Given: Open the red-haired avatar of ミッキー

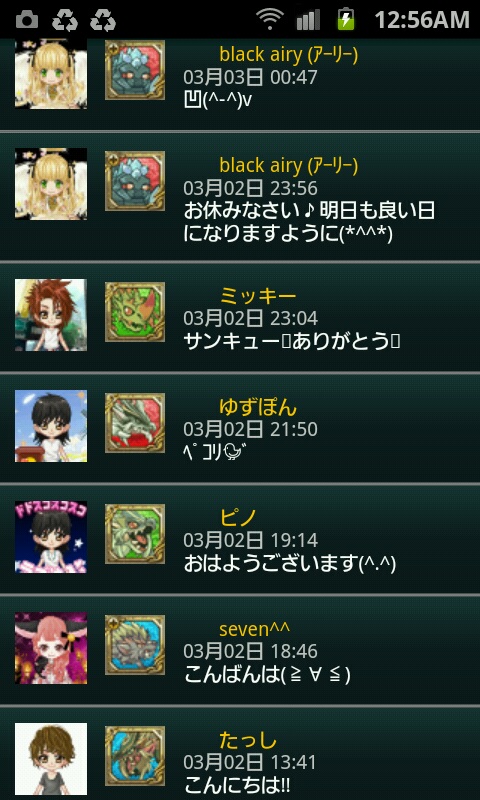Looking at the screenshot, I should 50,315.
